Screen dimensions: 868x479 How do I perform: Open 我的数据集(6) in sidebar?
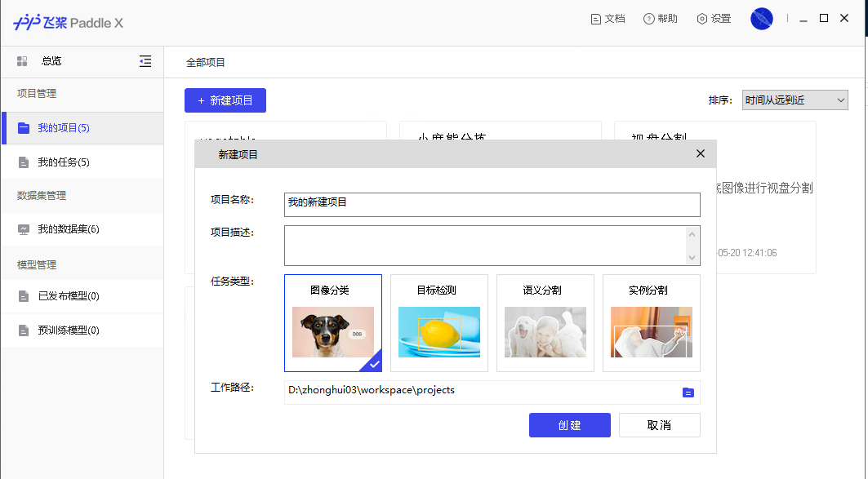69,229
